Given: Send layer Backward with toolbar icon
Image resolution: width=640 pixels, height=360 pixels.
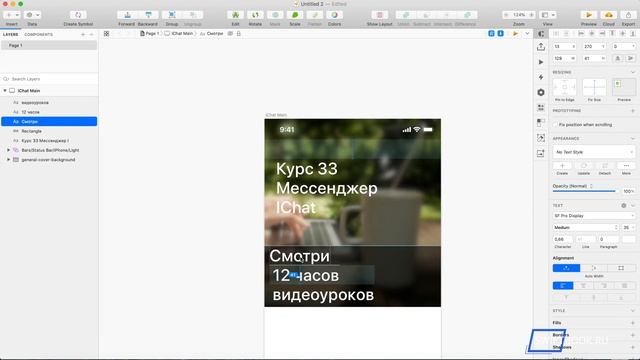Looking at the screenshot, I should tap(148, 15).
